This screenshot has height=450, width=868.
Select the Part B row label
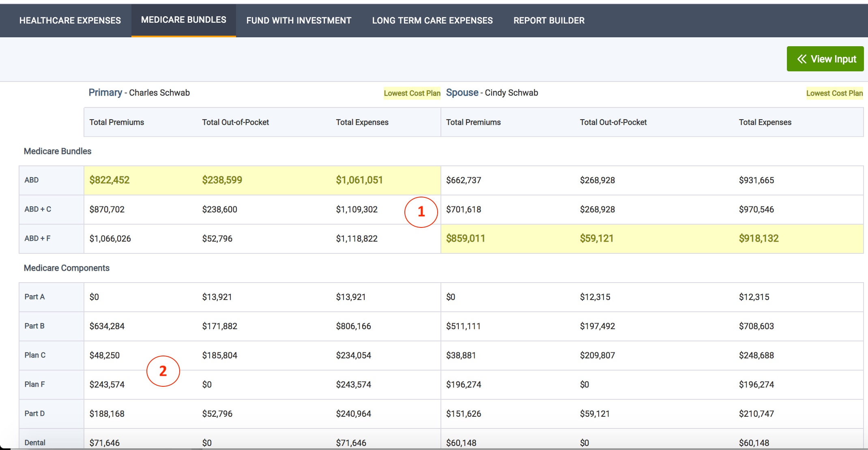[34, 326]
